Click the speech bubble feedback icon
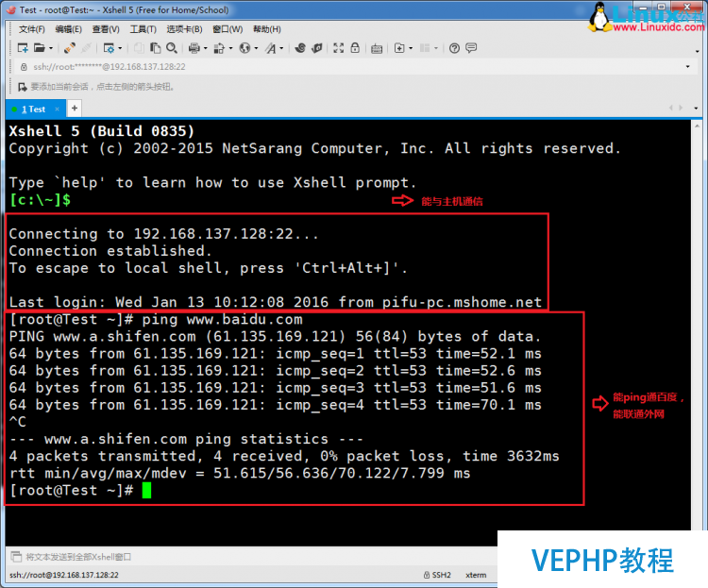708x588 pixels. 471,47
